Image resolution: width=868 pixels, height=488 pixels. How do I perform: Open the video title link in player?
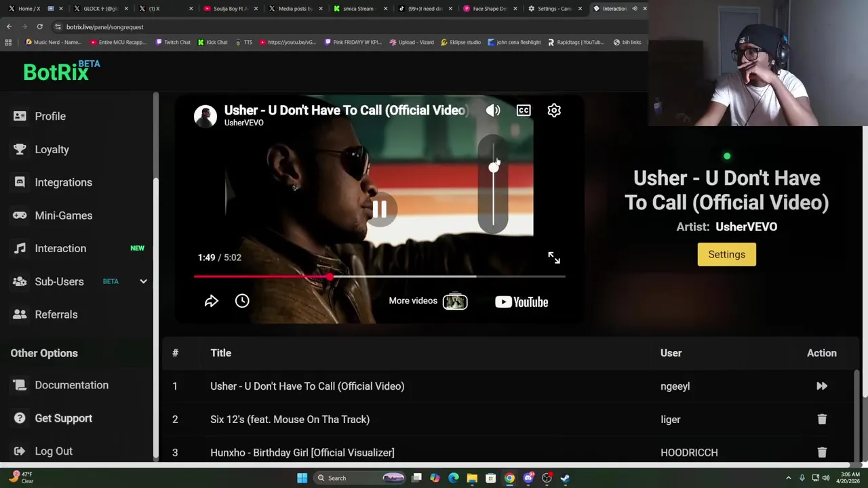346,110
